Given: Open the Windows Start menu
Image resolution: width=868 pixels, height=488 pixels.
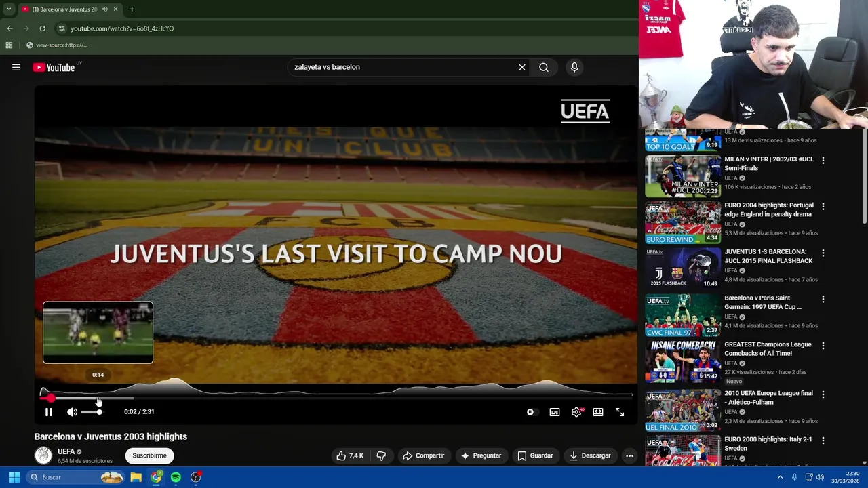Looking at the screenshot, I should point(14,477).
